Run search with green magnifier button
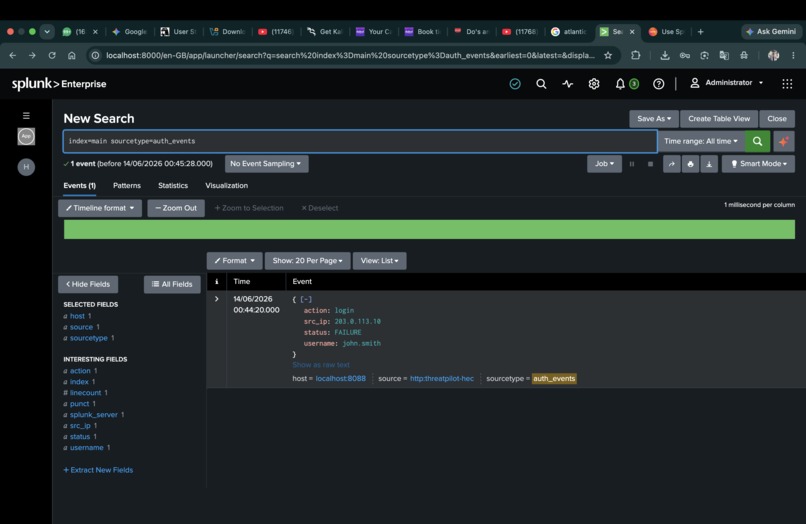This screenshot has height=524, width=806. click(757, 141)
